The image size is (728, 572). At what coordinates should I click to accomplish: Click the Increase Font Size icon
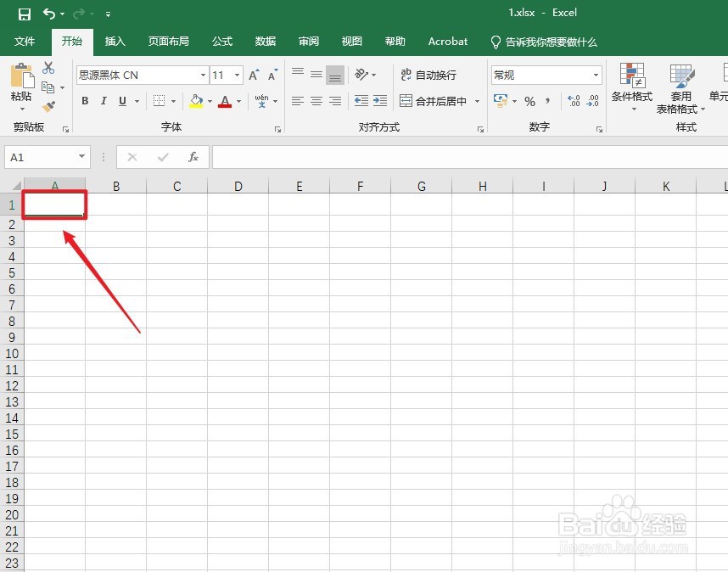pyautogui.click(x=254, y=75)
